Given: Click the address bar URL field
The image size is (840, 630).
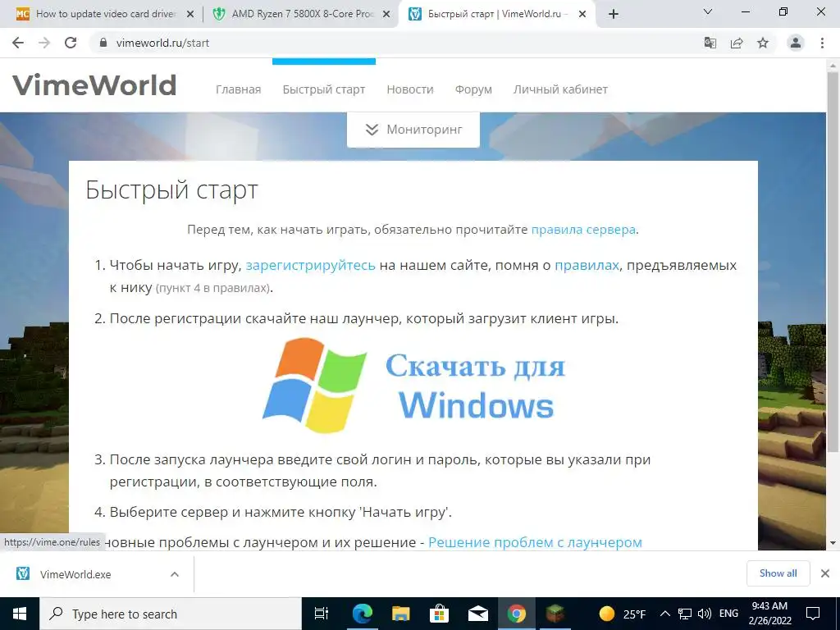Looking at the screenshot, I should coord(396,43).
